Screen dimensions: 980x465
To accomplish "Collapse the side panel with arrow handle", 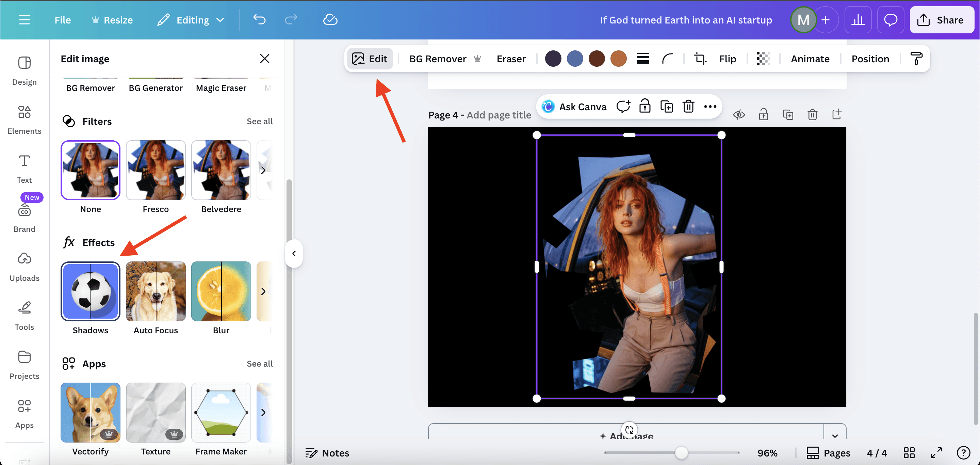I will pyautogui.click(x=294, y=253).
